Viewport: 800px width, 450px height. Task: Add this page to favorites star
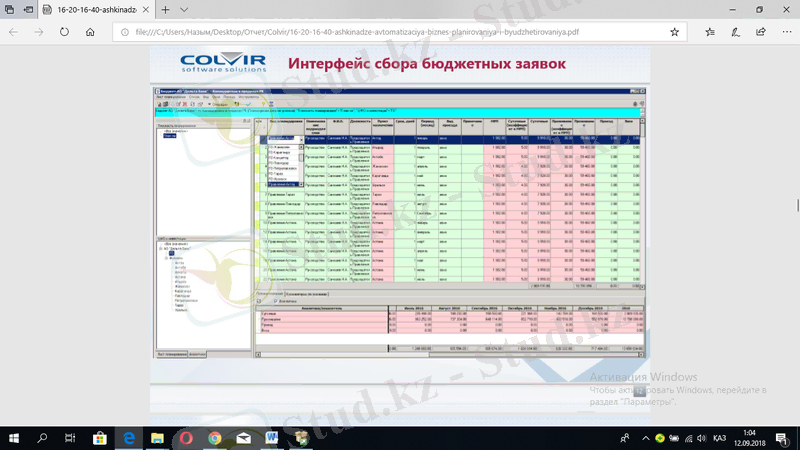pyautogui.click(x=675, y=31)
